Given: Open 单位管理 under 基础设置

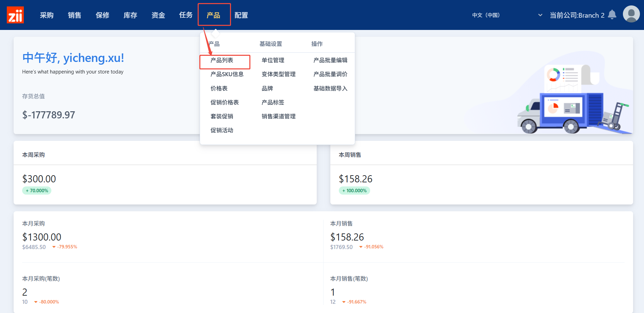Looking at the screenshot, I should tap(273, 60).
